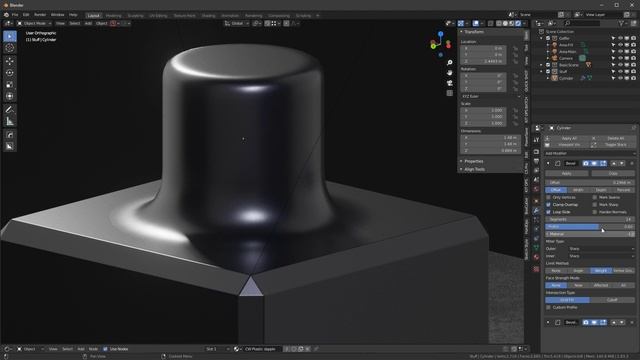
Task: Enable the Mark Sharp checkbox
Action: pos(595,204)
